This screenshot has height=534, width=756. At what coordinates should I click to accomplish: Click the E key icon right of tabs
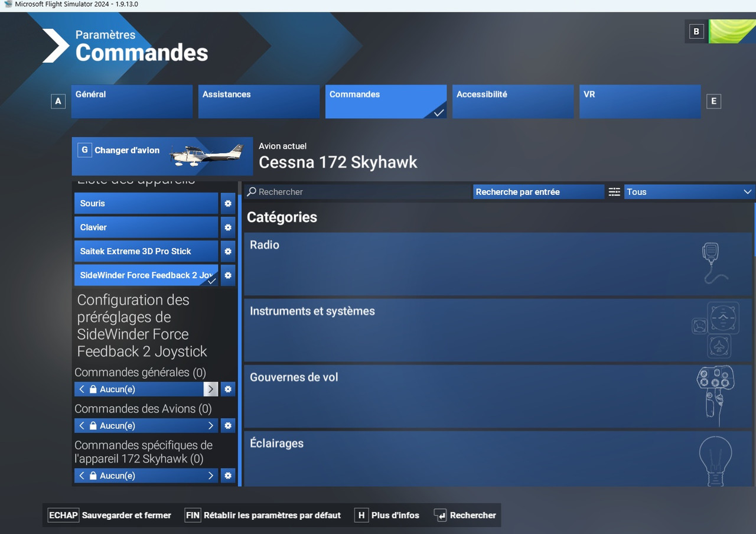[713, 102]
